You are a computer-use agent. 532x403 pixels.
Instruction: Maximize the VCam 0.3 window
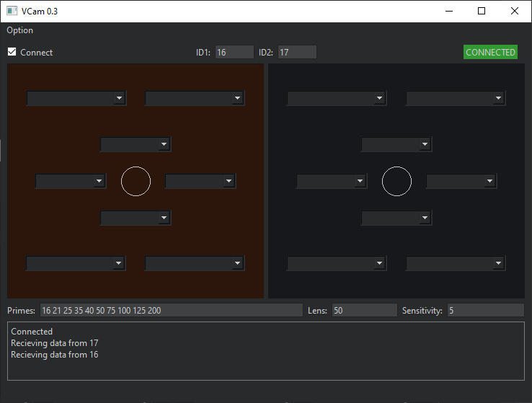click(481, 12)
